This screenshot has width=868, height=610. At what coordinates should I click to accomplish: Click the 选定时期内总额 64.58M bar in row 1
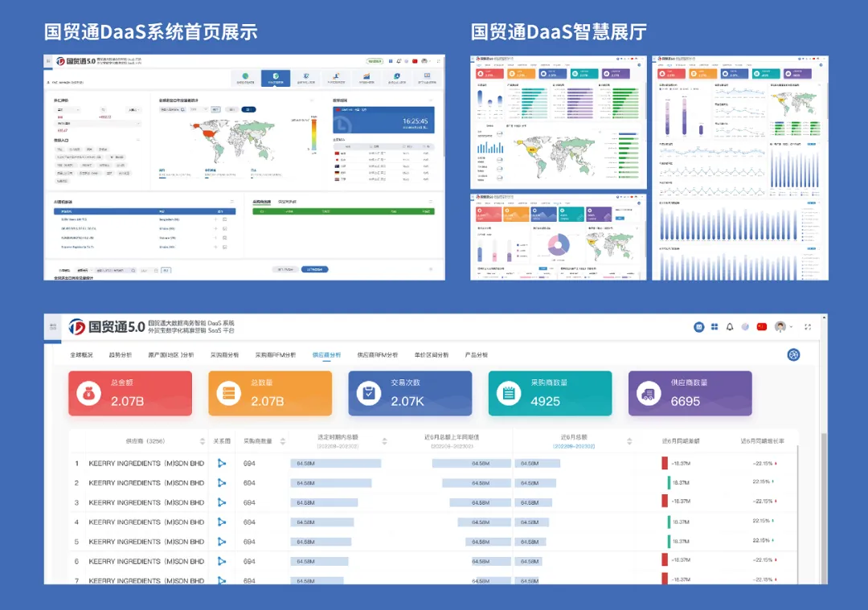coord(336,463)
